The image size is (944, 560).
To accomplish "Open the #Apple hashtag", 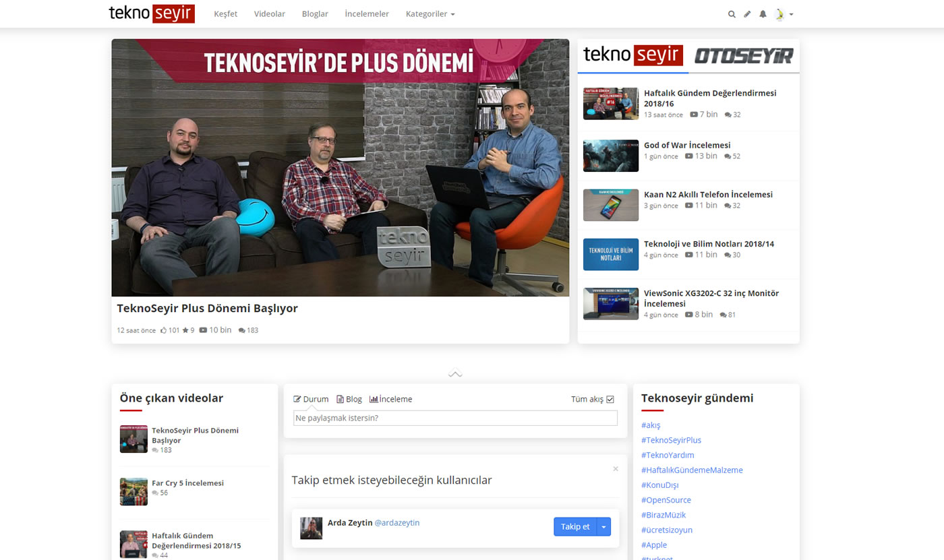I will click(654, 545).
